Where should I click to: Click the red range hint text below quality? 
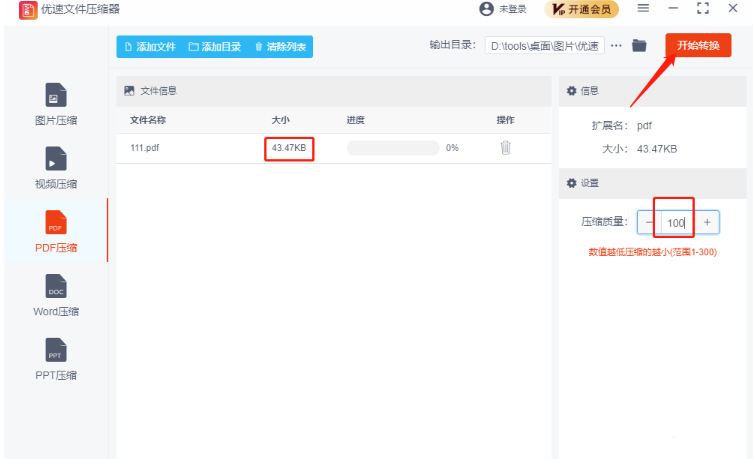coord(653,252)
